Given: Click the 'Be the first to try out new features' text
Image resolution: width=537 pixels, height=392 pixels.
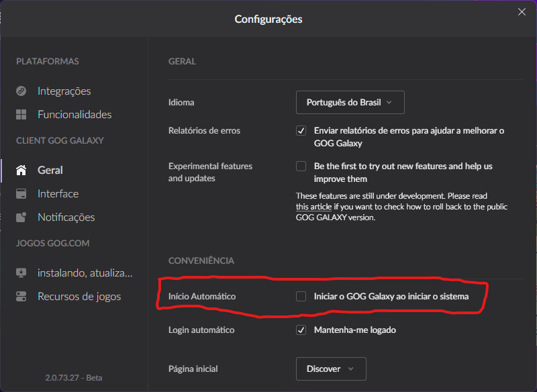Looking at the screenshot, I should tap(403, 173).
